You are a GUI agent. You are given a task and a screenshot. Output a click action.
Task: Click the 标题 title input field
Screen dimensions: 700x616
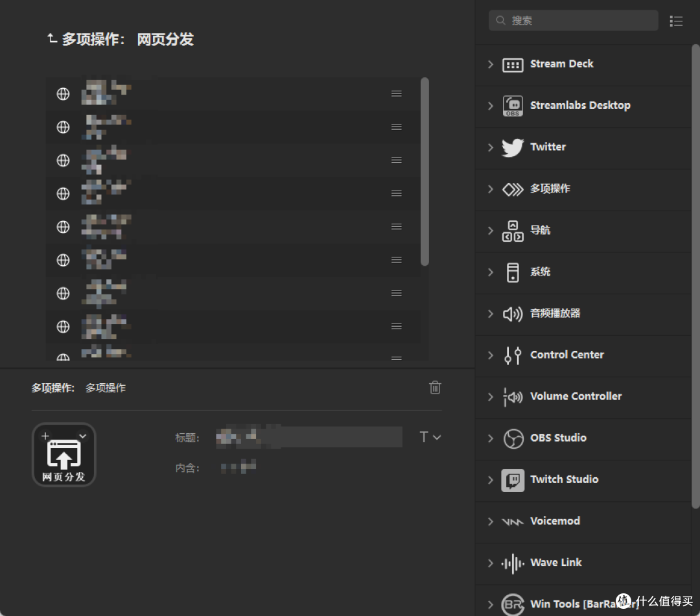pyautogui.click(x=309, y=437)
